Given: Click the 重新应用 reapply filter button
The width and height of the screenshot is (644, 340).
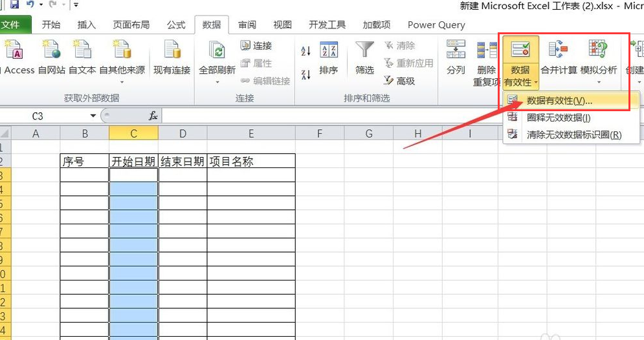Looking at the screenshot, I should coord(408,63).
